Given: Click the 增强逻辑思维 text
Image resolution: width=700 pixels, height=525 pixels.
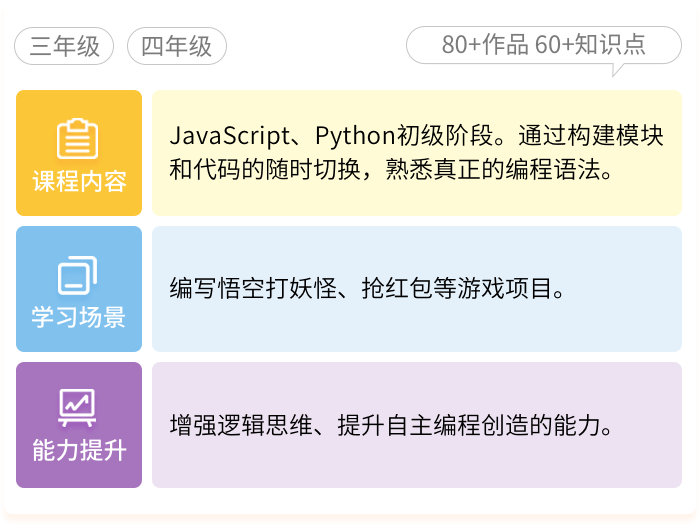Looking at the screenshot, I should tap(240, 425).
